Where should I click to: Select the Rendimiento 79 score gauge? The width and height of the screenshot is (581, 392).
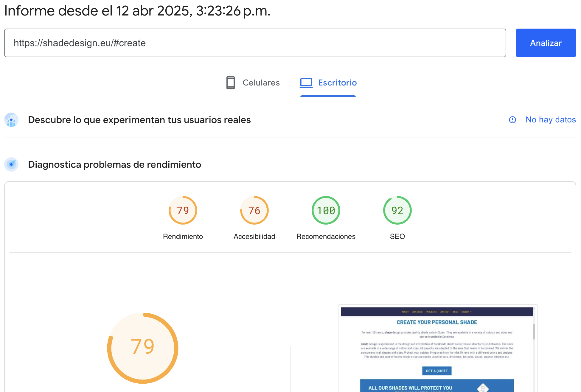pos(183,210)
